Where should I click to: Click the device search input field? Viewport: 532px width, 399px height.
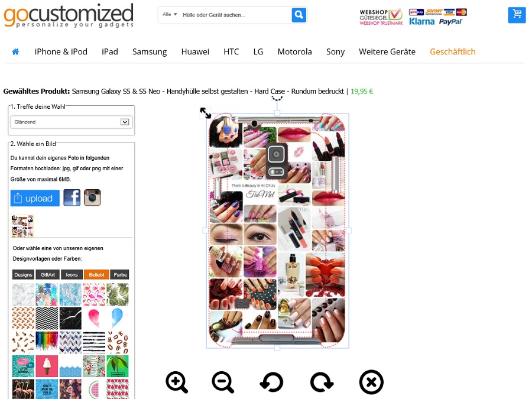pos(235,15)
